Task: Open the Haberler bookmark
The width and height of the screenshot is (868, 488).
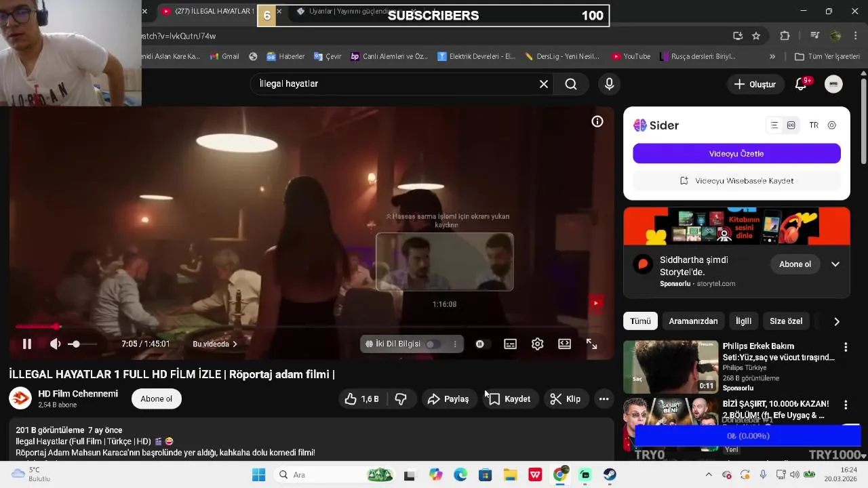Action: 285,56
